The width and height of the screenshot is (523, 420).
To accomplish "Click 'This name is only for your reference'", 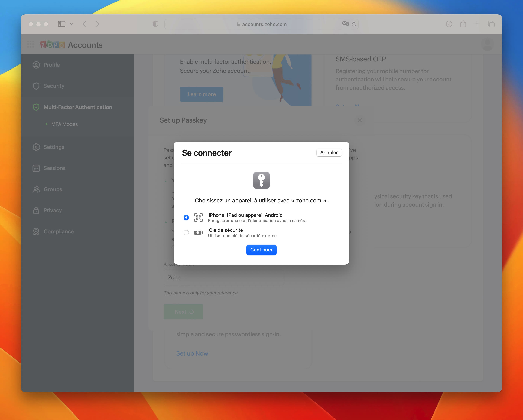I will [x=201, y=293].
